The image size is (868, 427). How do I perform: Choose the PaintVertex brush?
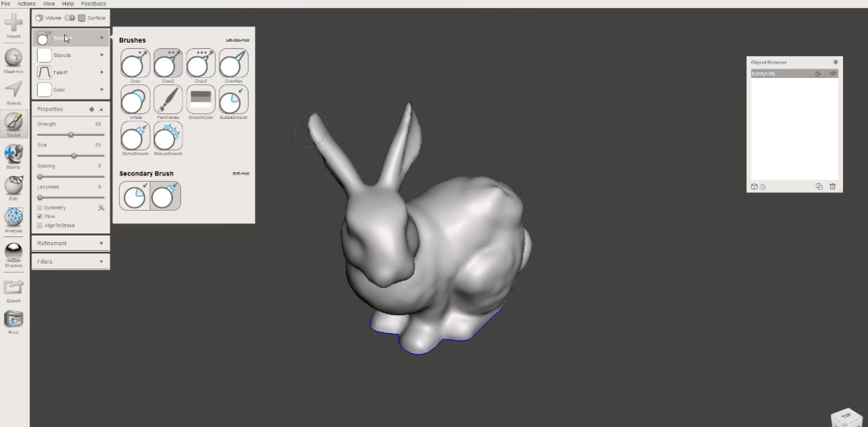(x=168, y=100)
